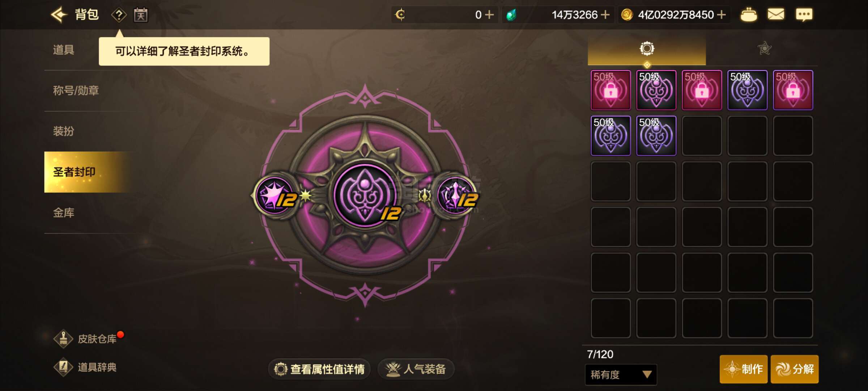This screenshot has width=868, height=391.
Task: Open the question mark help icon
Action: coord(119,15)
